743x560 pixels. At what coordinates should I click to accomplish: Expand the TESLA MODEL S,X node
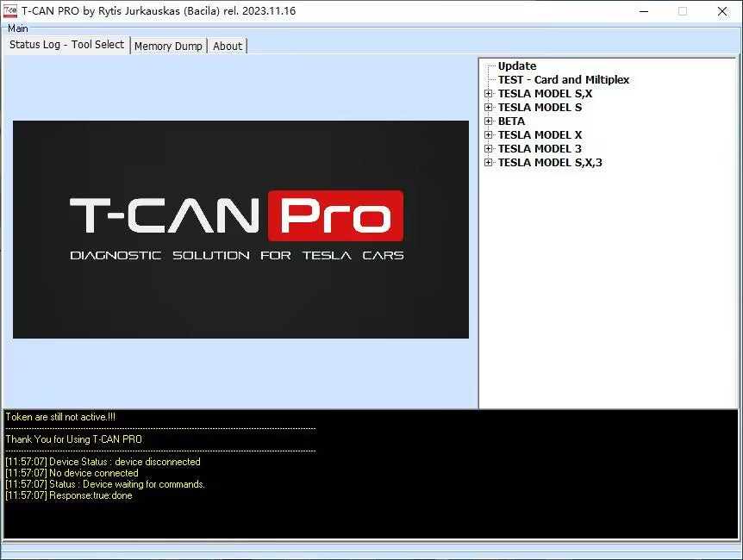point(488,94)
